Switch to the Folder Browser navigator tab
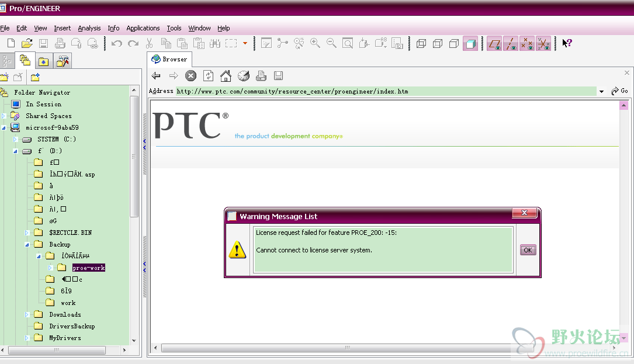Screen dimensions: 634x364 25,61
